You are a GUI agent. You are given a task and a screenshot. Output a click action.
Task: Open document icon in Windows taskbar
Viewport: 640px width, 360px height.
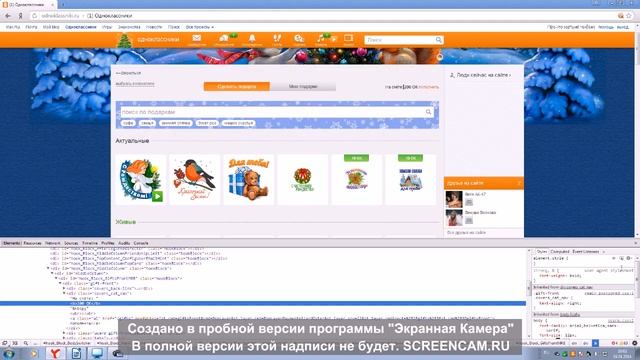click(76, 353)
